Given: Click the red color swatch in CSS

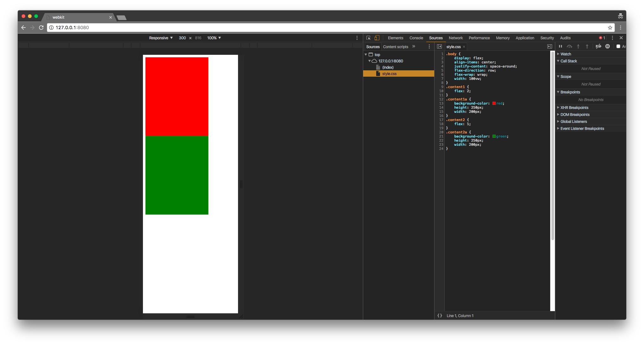Looking at the screenshot, I should coord(494,104).
